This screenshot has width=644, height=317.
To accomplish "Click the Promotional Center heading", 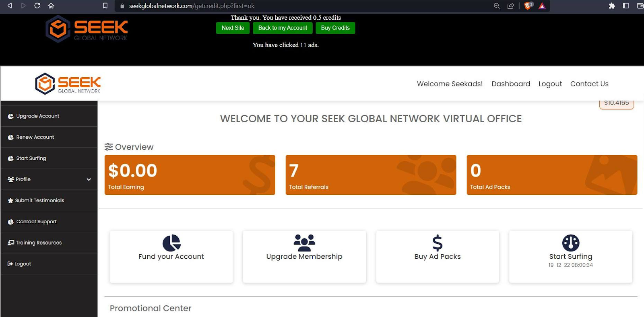I will [151, 308].
